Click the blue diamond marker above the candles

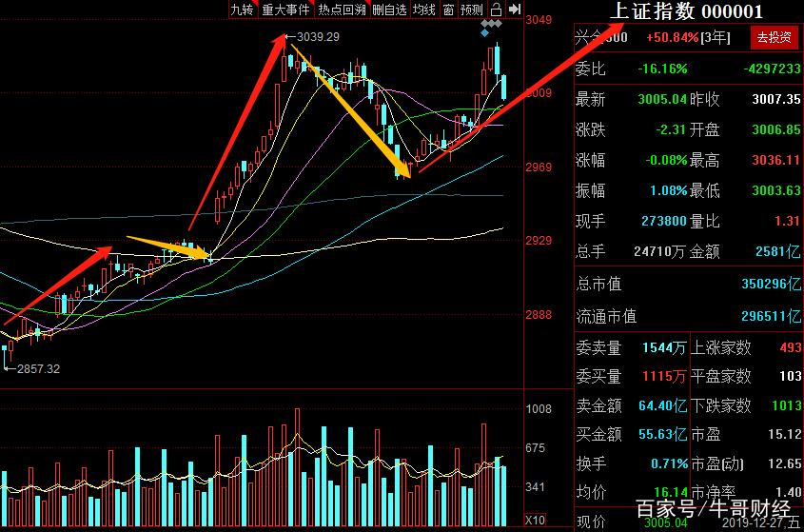tap(486, 33)
